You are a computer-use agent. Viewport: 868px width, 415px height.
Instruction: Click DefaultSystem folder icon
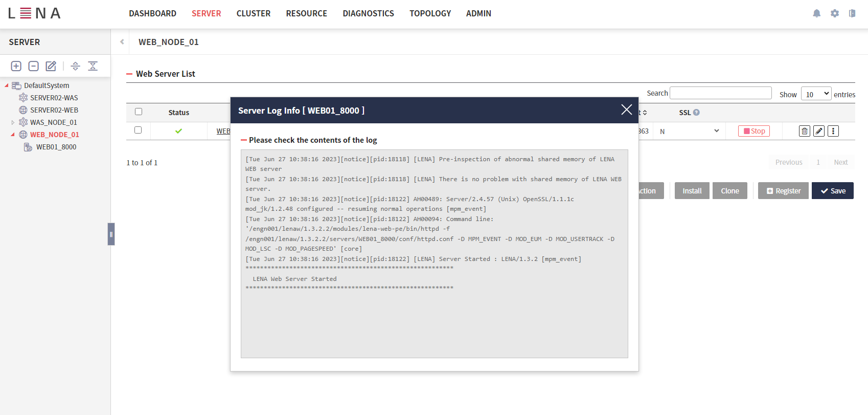click(16, 85)
